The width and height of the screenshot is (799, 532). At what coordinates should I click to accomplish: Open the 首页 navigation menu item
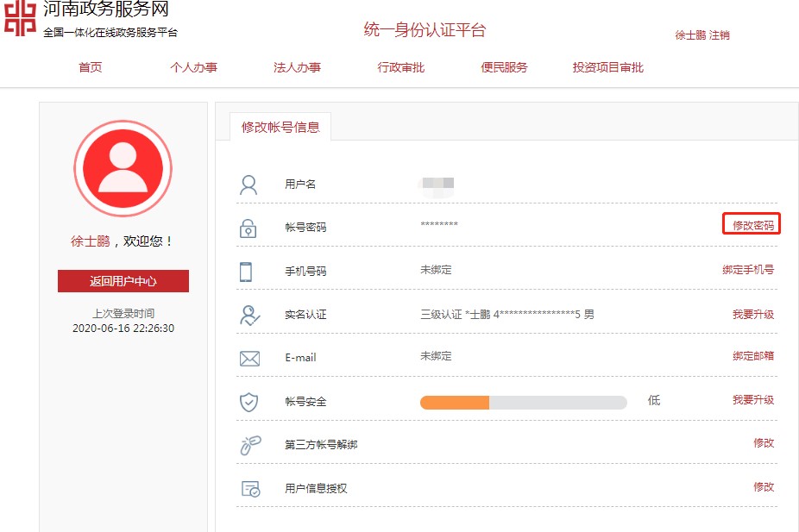click(91, 67)
